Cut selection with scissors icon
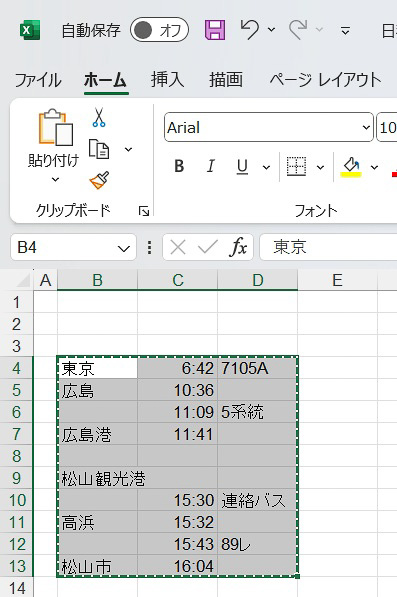397x597 pixels. pyautogui.click(x=99, y=117)
